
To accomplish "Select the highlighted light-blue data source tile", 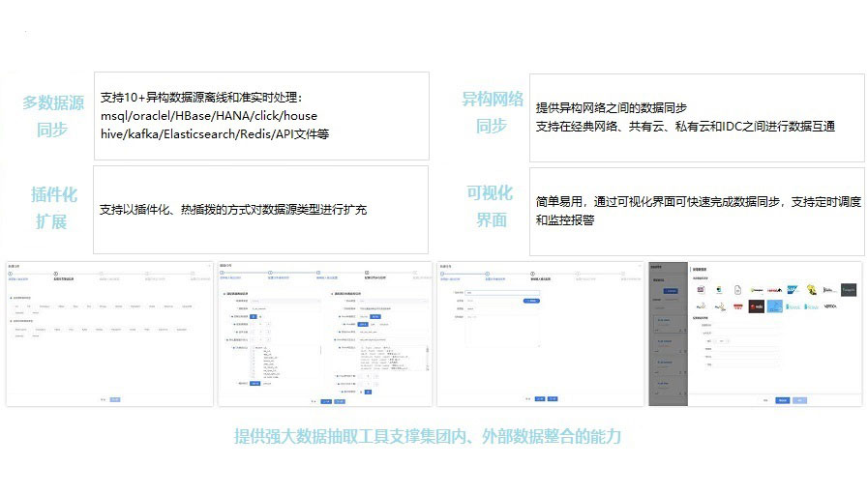I will (775, 306).
